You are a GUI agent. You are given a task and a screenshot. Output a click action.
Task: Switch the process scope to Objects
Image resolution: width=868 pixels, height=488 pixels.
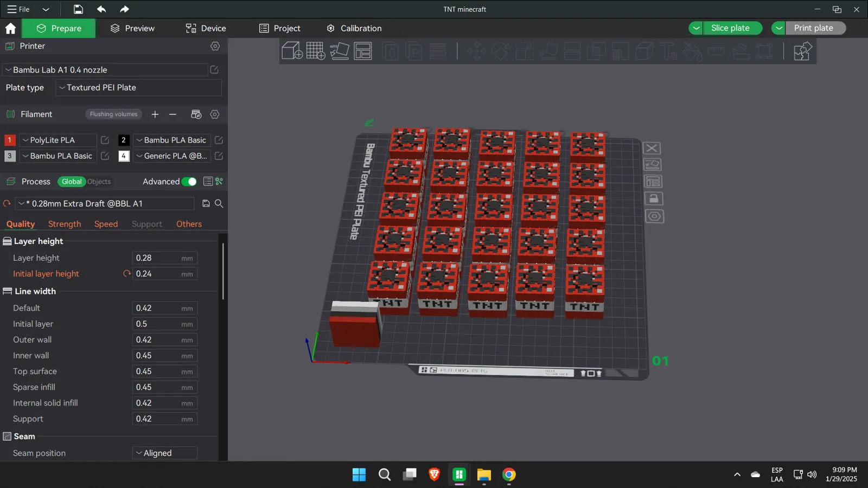99,182
